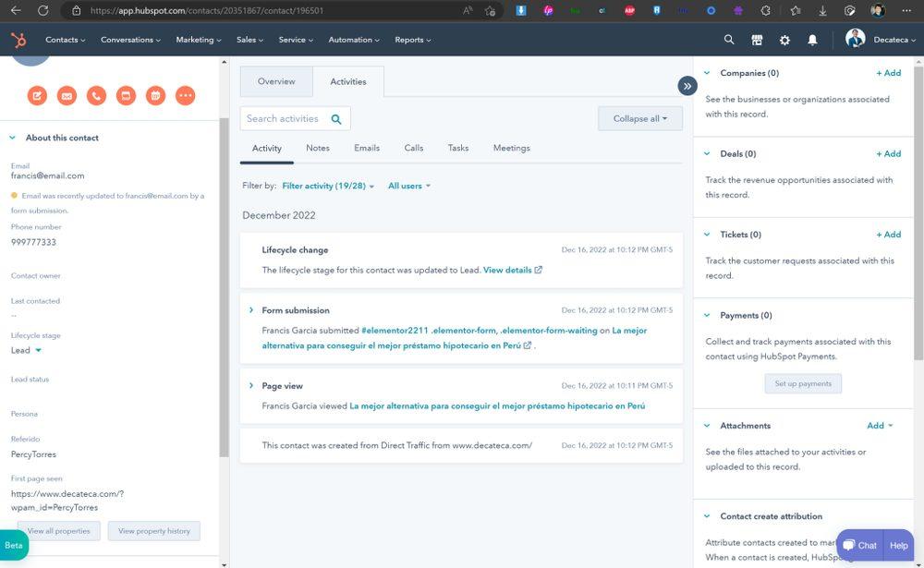Open the orange three-dots more actions button

(185, 95)
